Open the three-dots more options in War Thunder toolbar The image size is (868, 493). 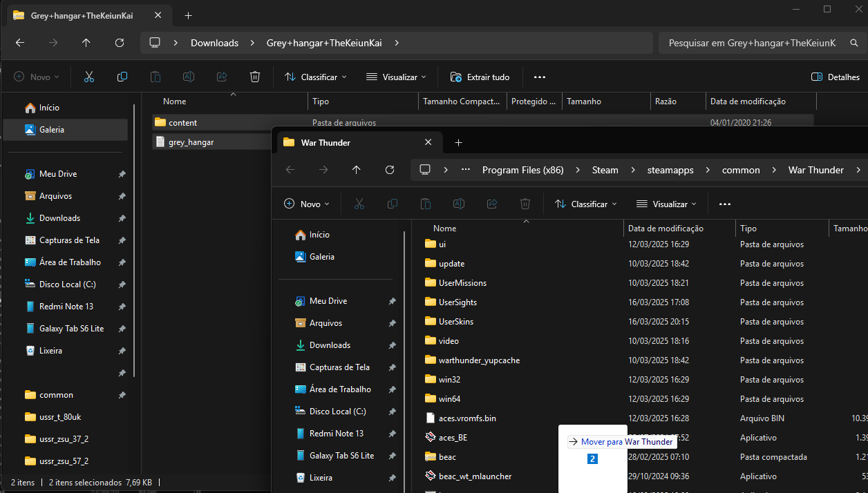(724, 204)
